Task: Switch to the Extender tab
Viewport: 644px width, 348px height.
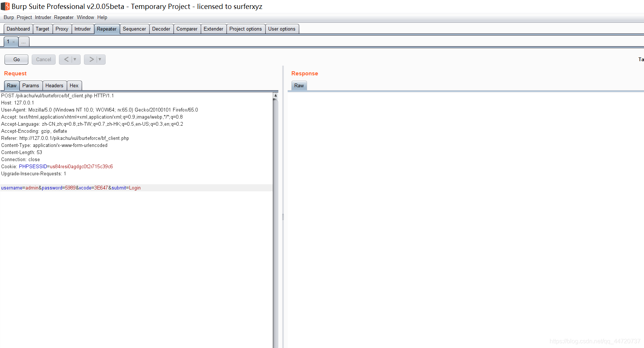Action: click(x=213, y=29)
